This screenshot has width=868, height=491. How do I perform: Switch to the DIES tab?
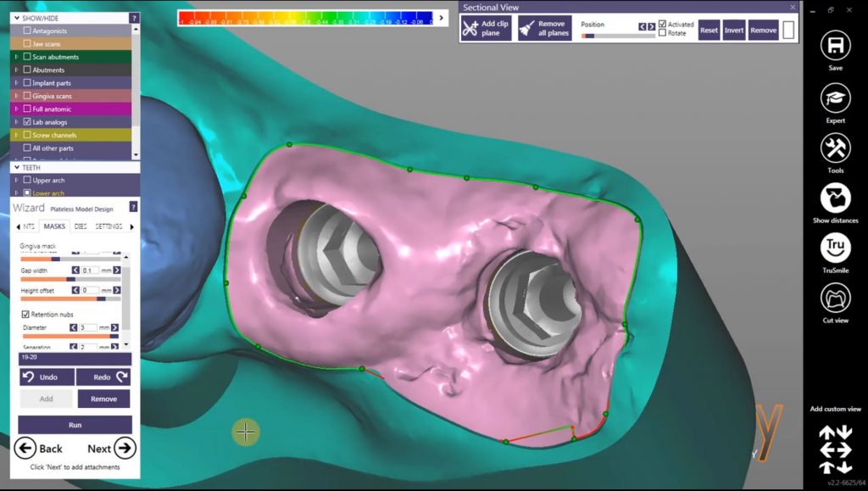80,226
